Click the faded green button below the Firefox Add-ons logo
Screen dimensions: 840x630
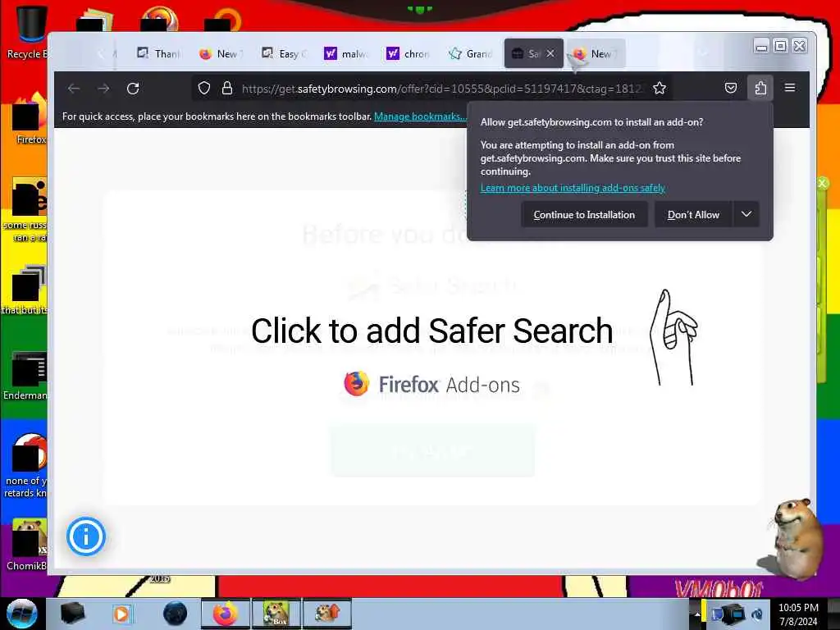pos(432,451)
